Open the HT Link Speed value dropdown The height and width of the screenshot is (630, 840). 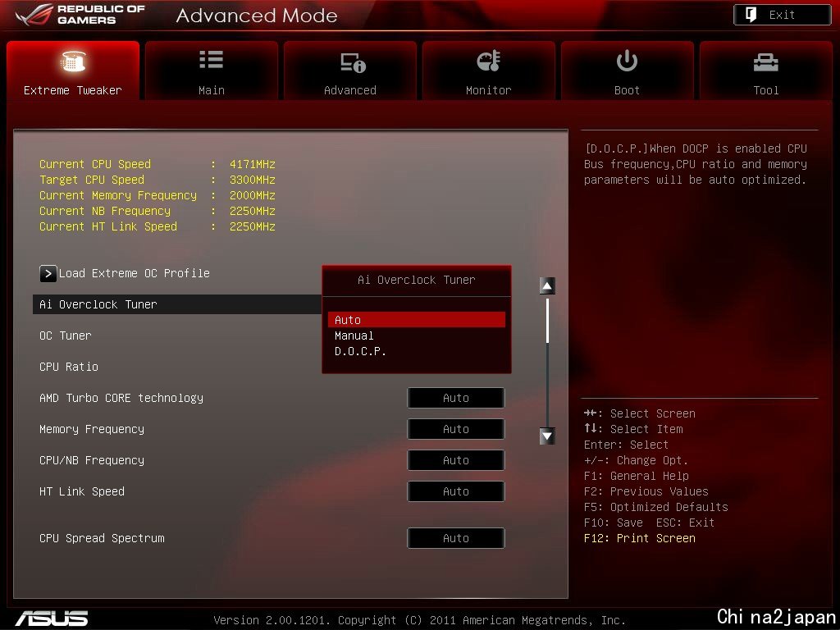(456, 491)
